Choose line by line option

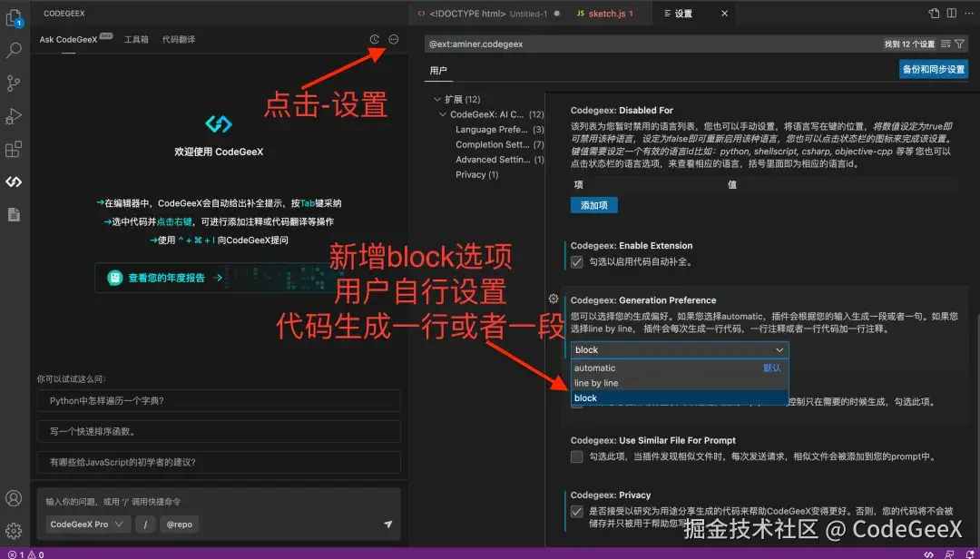(680, 383)
